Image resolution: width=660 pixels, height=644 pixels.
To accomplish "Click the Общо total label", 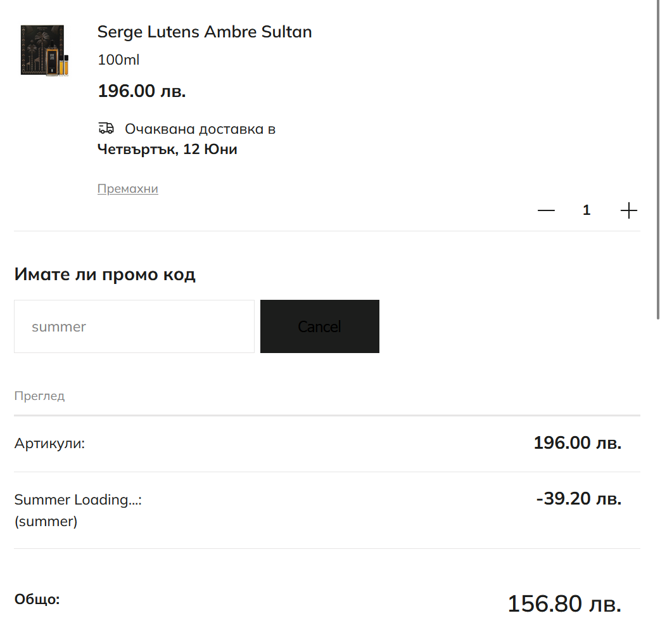I will [x=37, y=600].
